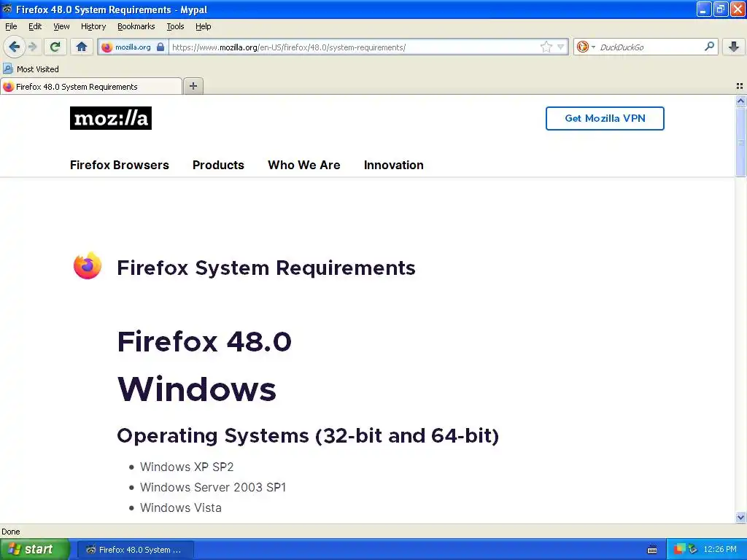Image resolution: width=747 pixels, height=560 pixels.
Task: Click the padlock security icon
Action: point(160,47)
